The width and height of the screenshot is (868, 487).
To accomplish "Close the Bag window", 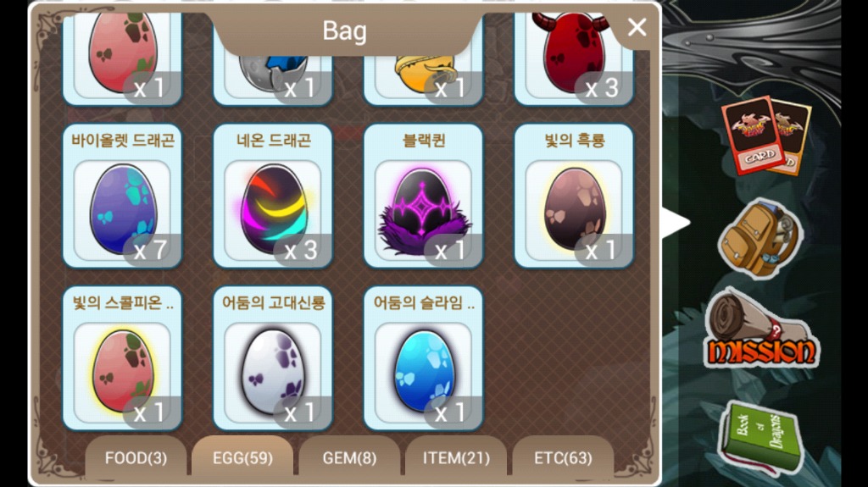I will pos(637,27).
